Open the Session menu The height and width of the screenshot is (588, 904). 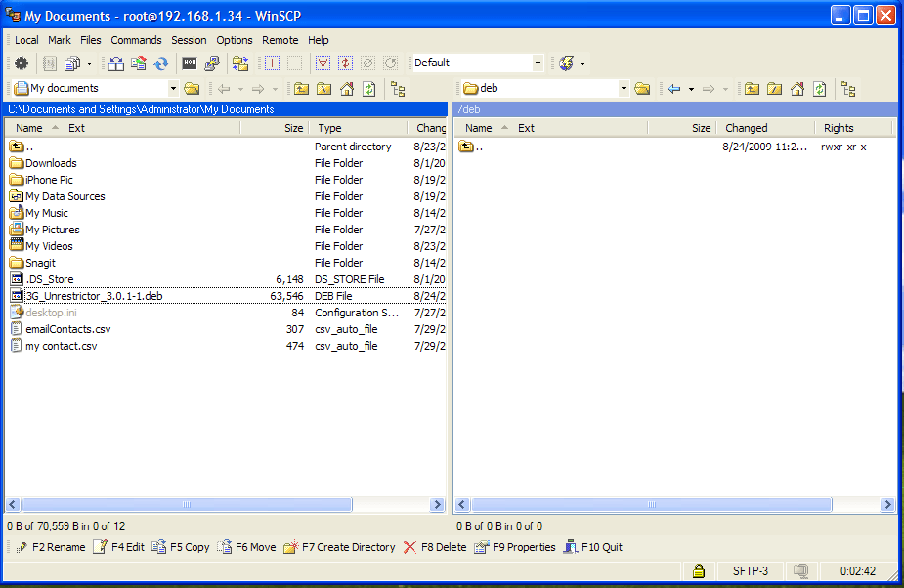click(189, 40)
